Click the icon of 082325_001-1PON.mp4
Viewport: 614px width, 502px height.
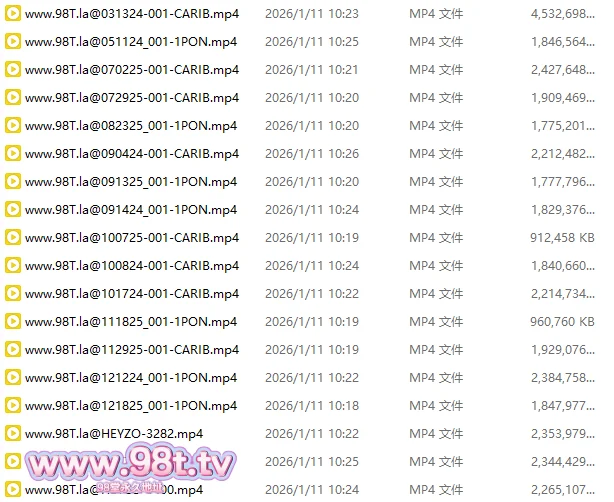pyautogui.click(x=13, y=126)
